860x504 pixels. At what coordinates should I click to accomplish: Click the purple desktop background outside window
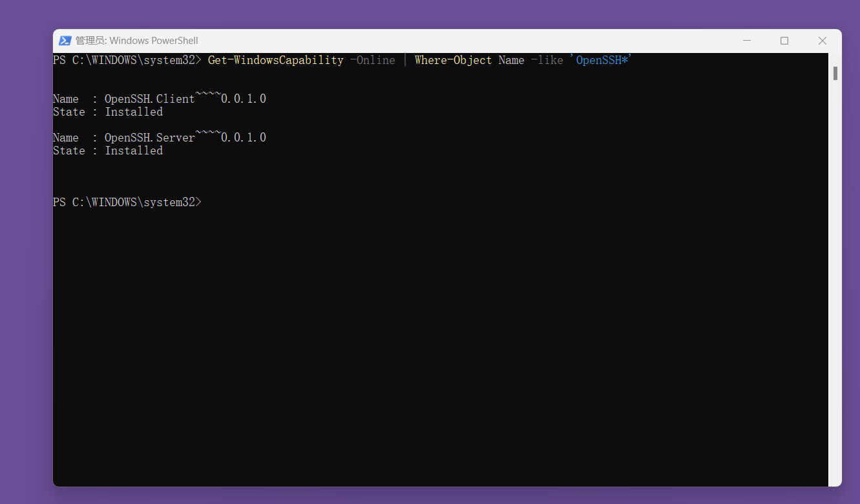(26, 258)
